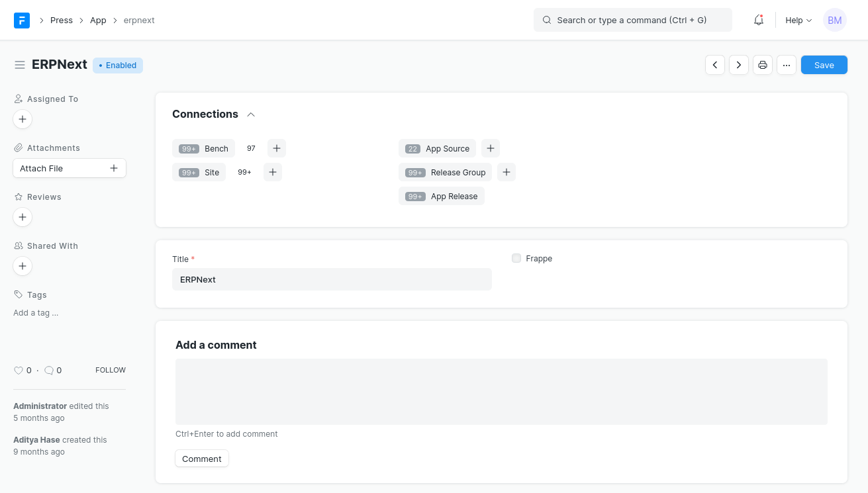
Task: Navigate to Press breadcrumb
Action: pos(62,21)
